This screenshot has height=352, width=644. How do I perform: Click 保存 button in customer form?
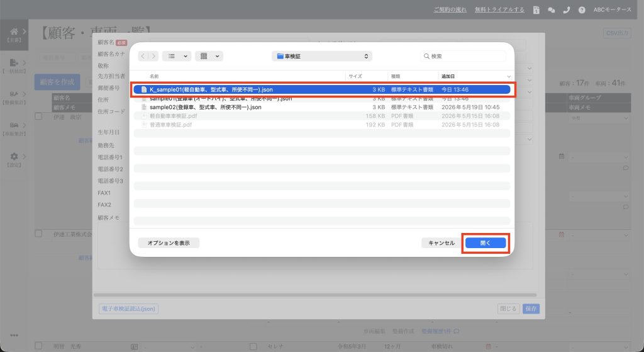click(531, 309)
